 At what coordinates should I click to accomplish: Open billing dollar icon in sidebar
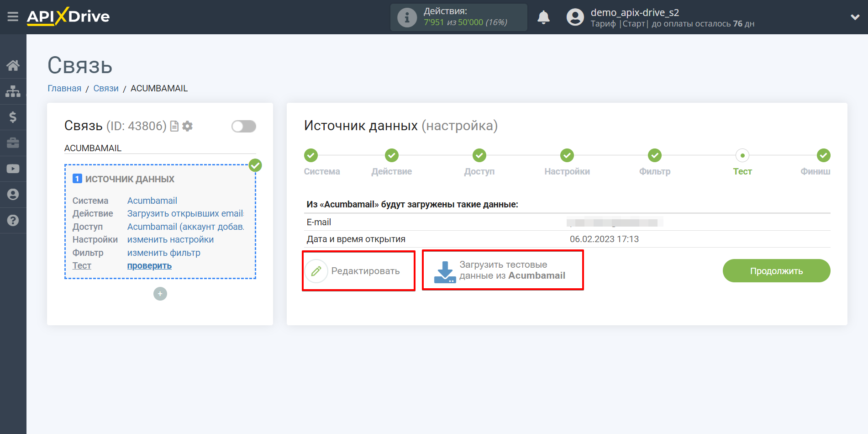pos(13,117)
